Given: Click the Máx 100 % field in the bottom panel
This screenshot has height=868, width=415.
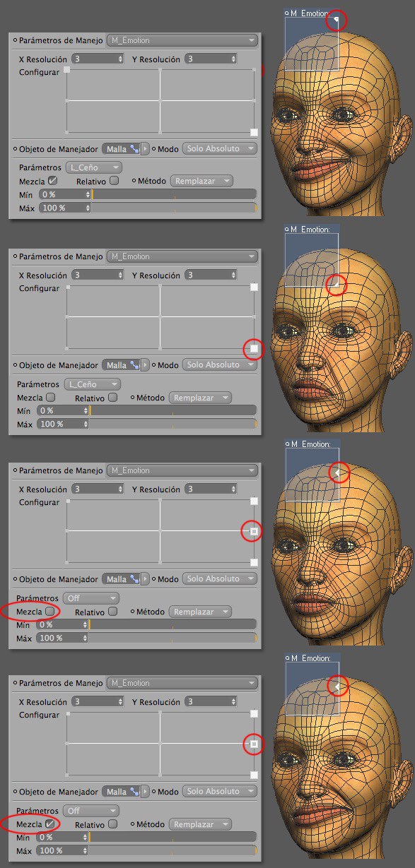Looking at the screenshot, I should tap(64, 850).
